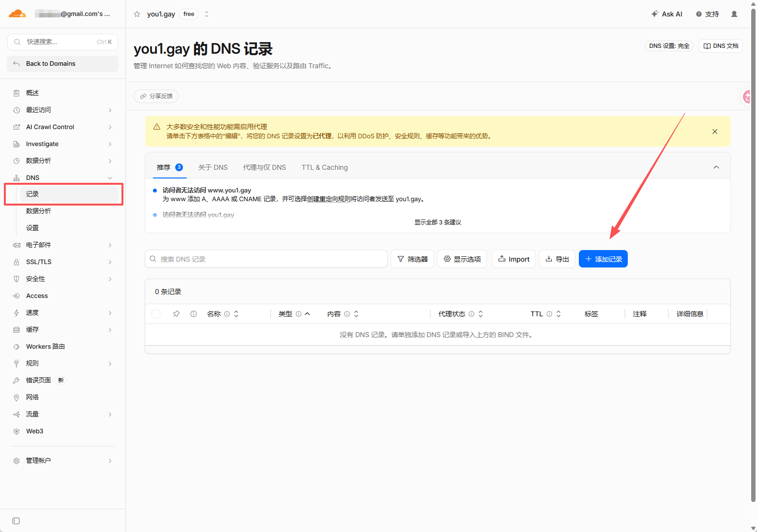This screenshot has height=532, width=757.
Task: Click the pin icon in table header
Action: coord(176,314)
